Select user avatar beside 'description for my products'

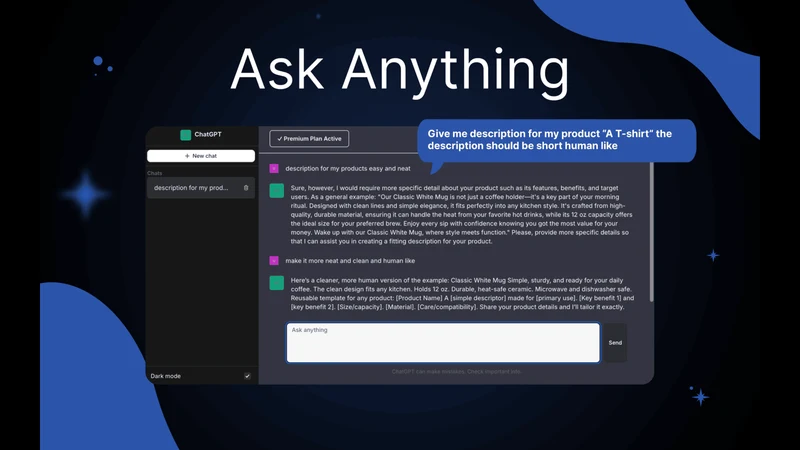(274, 168)
